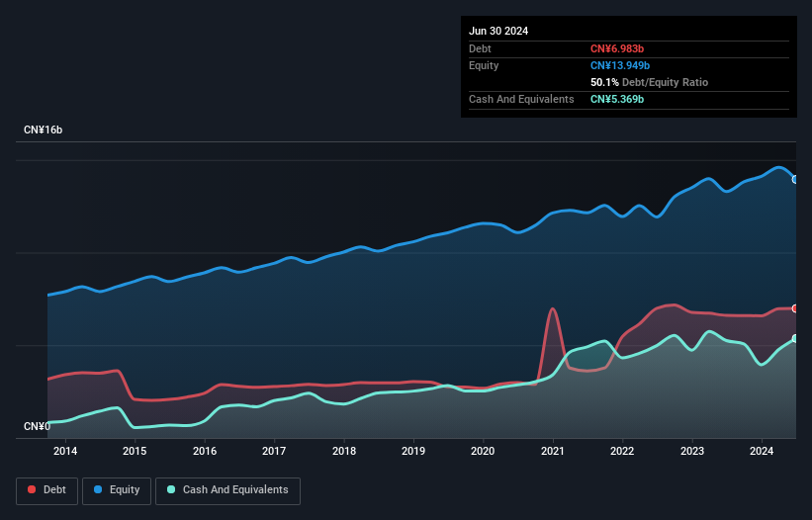Click the 2019 x-axis label

coord(413,451)
